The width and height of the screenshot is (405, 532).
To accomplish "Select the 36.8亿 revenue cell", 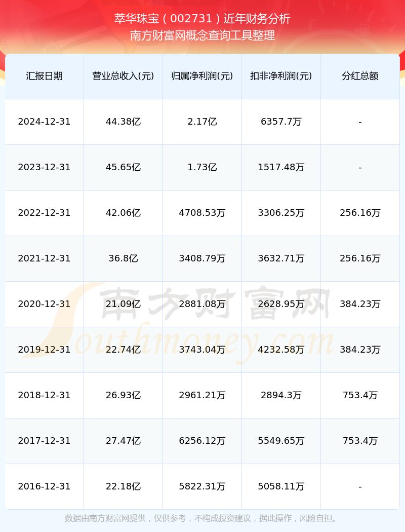I will 124,258.
